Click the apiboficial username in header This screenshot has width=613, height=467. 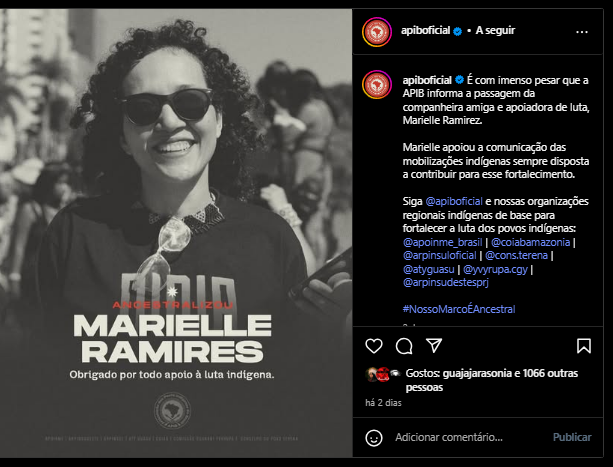click(x=425, y=30)
